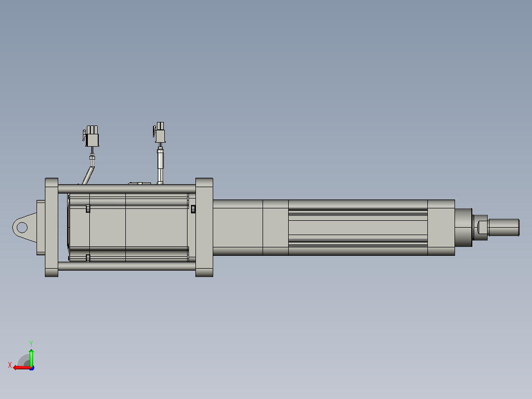The image size is (532, 399).
Task: Select the rear clevis mounting eye hole
Action: [x=22, y=228]
